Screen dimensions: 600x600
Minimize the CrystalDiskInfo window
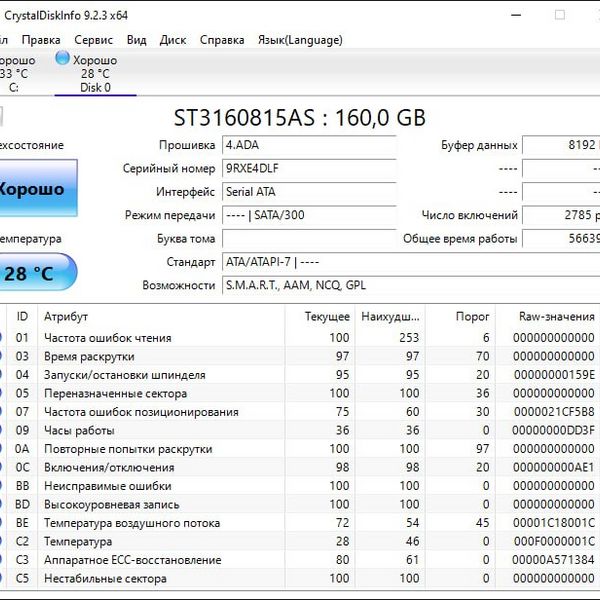click(516, 15)
